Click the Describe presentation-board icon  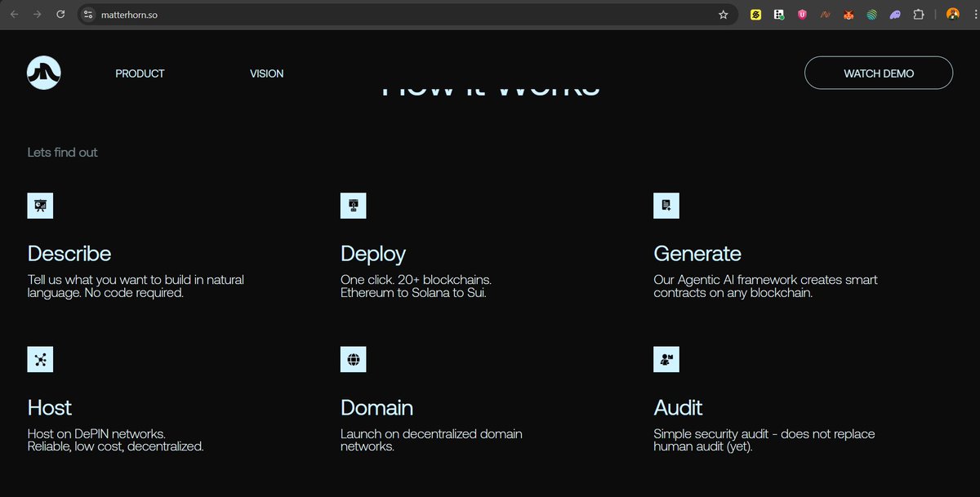tap(40, 206)
